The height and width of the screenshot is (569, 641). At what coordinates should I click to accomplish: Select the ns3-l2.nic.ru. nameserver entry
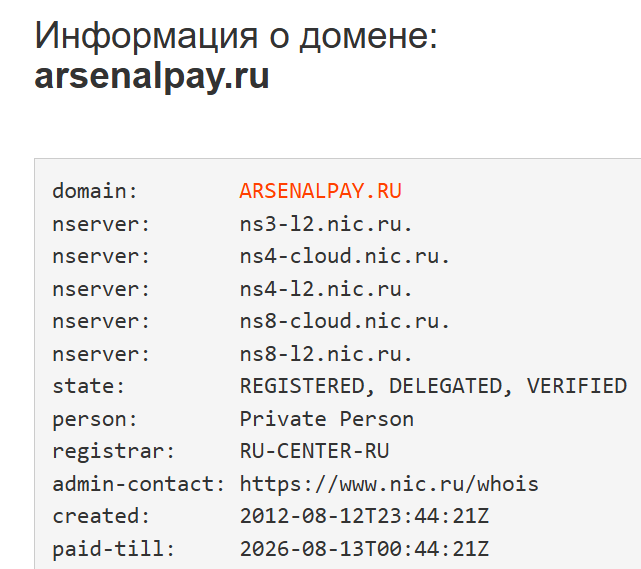tap(326, 223)
